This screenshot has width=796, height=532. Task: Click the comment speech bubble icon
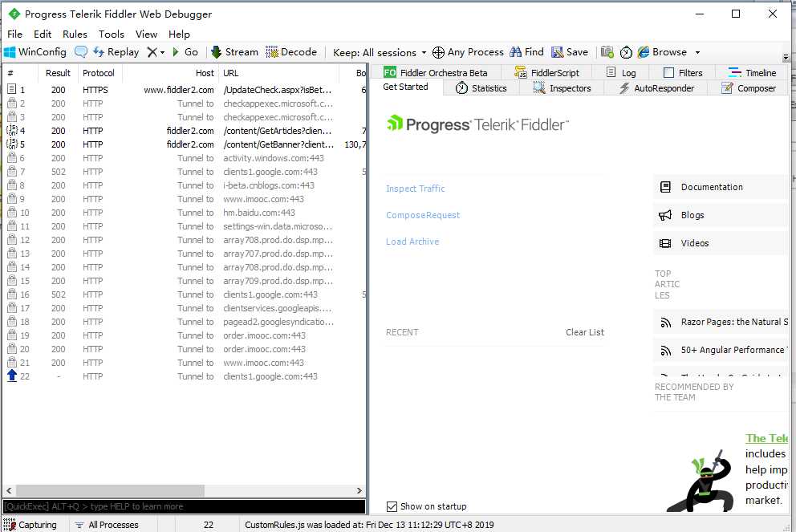coord(81,52)
